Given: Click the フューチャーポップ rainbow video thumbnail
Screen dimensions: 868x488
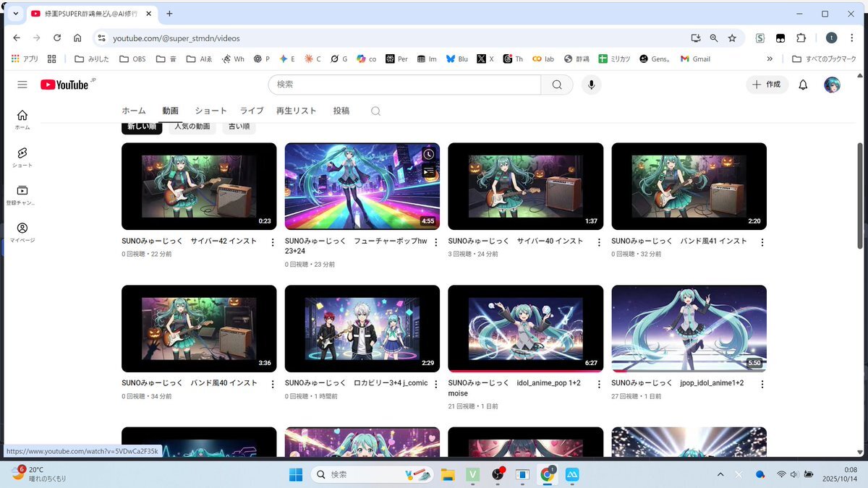Looking at the screenshot, I should pos(362,186).
